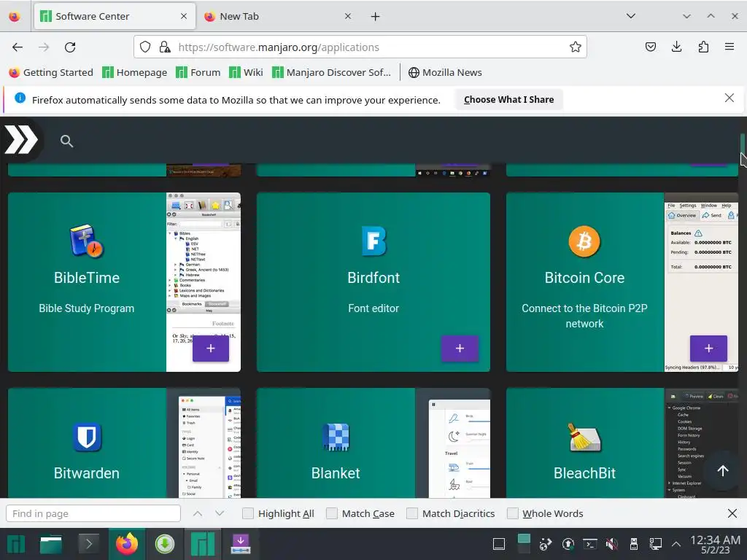Open the Forum bookmark
The height and width of the screenshot is (560, 747).
198,72
